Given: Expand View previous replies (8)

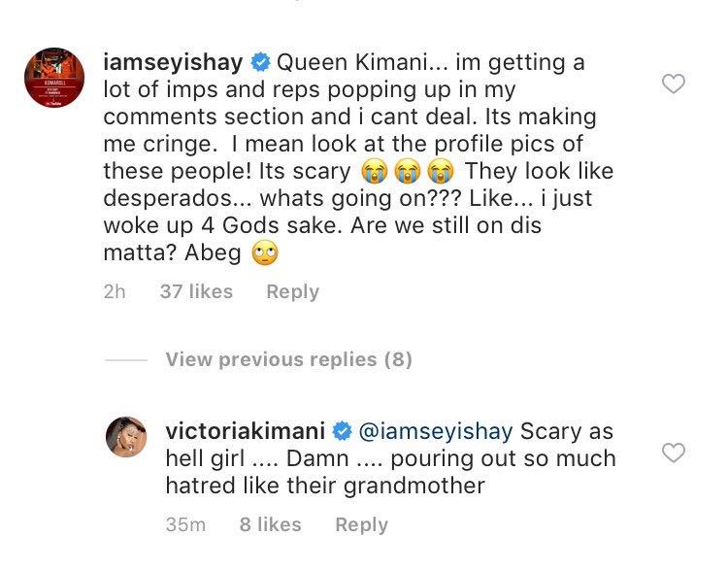Looking at the screenshot, I should tap(288, 359).
